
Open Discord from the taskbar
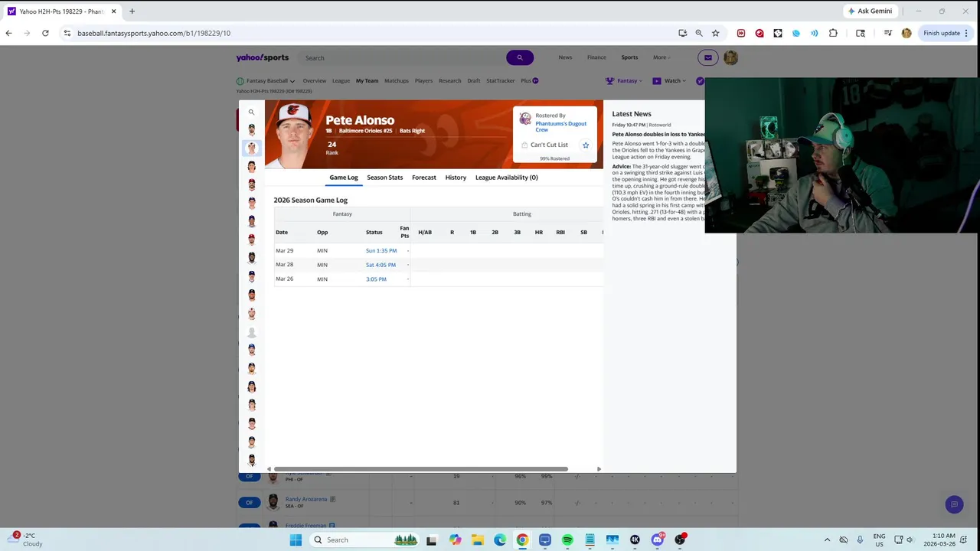tap(657, 540)
